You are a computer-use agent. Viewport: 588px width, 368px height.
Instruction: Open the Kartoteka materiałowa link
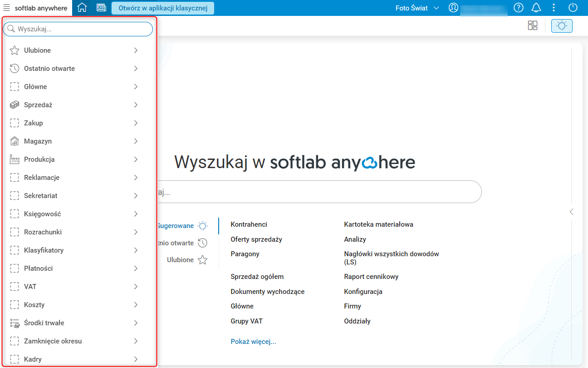[378, 224]
